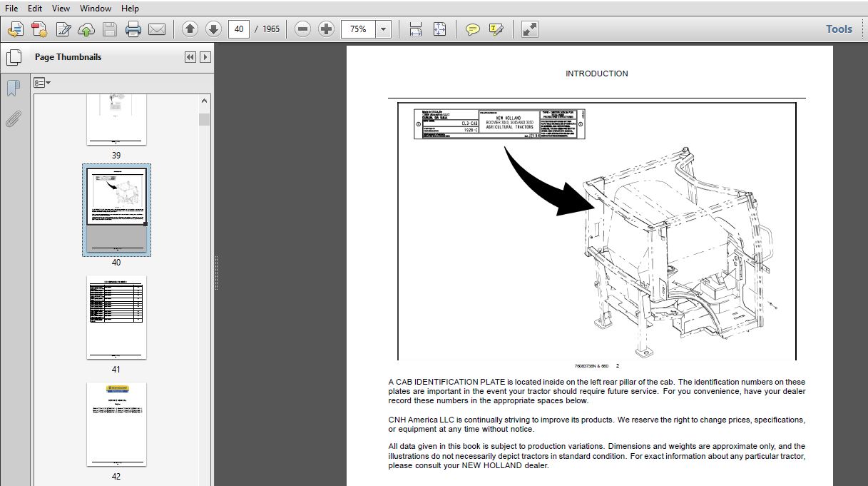Viewport: 868px width, 486px height.
Task: Click the Create PDF toolbar icon
Action: (x=16, y=29)
